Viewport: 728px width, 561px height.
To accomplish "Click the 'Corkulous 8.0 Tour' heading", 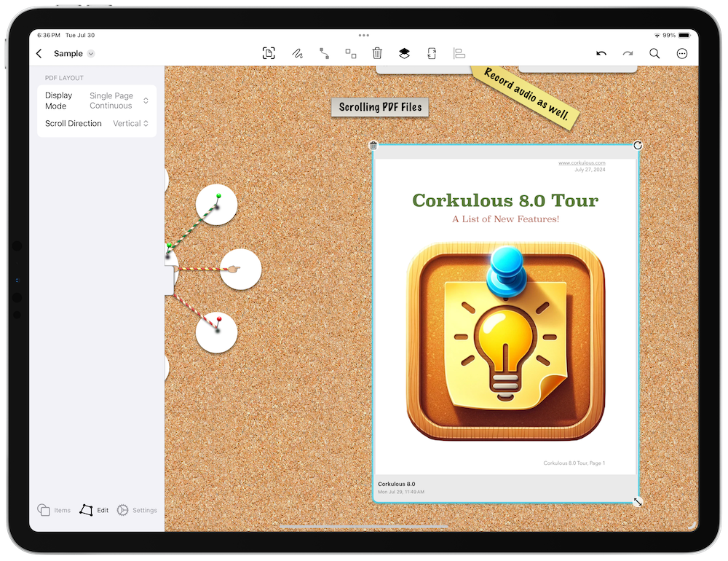I will 505,200.
